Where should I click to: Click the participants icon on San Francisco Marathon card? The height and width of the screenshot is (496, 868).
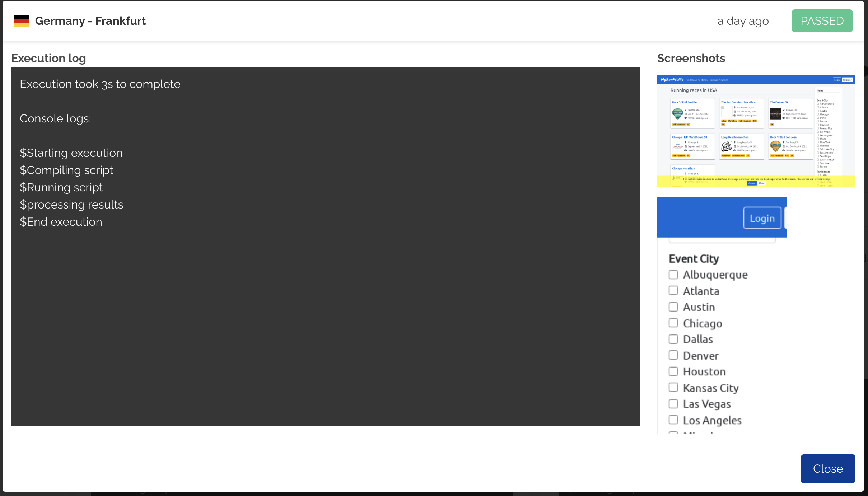[x=734, y=116]
